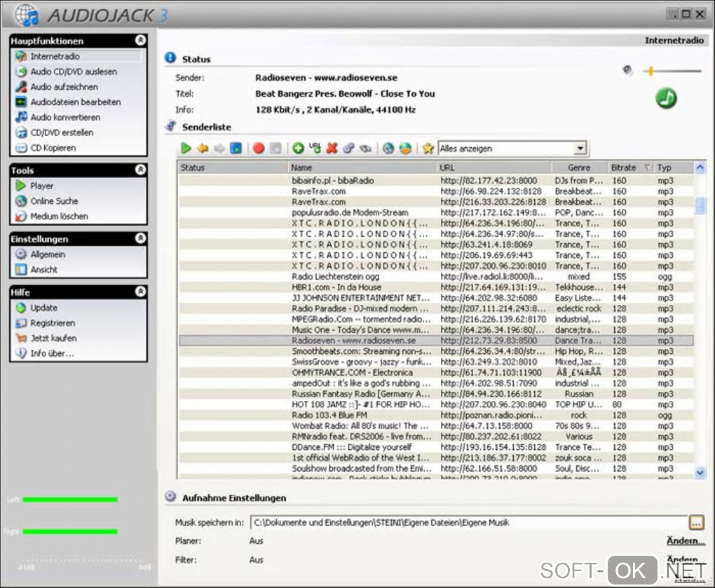The image size is (715, 588).
Task: Browse for music save folder button
Action: coord(696,522)
